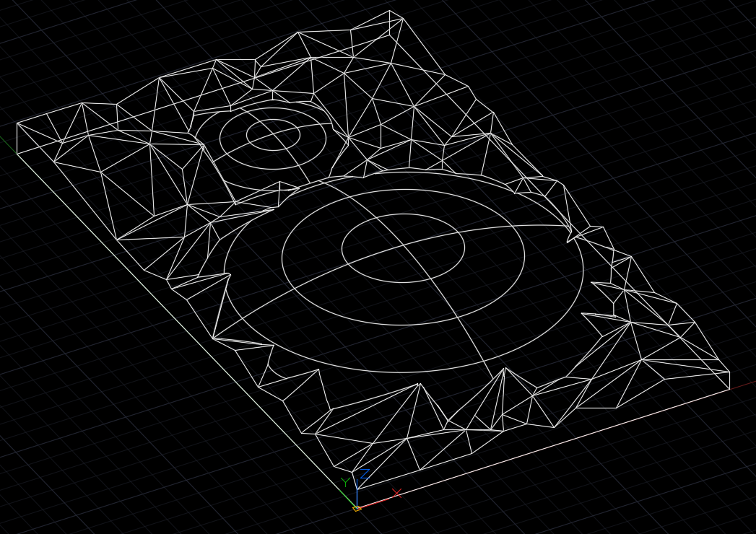Image resolution: width=756 pixels, height=534 pixels.
Task: Click the green Y axis of the UCS icon
Action: 347,498
